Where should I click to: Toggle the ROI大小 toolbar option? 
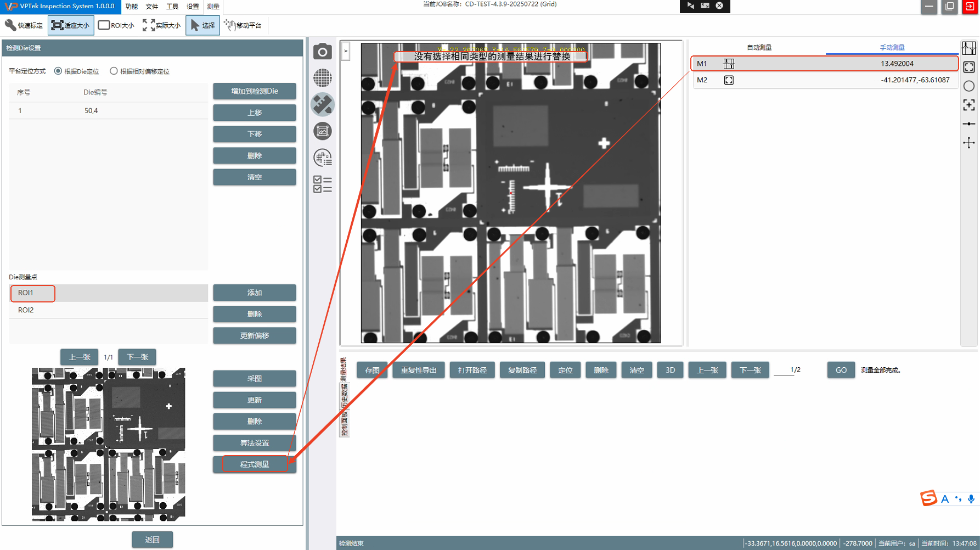(116, 25)
